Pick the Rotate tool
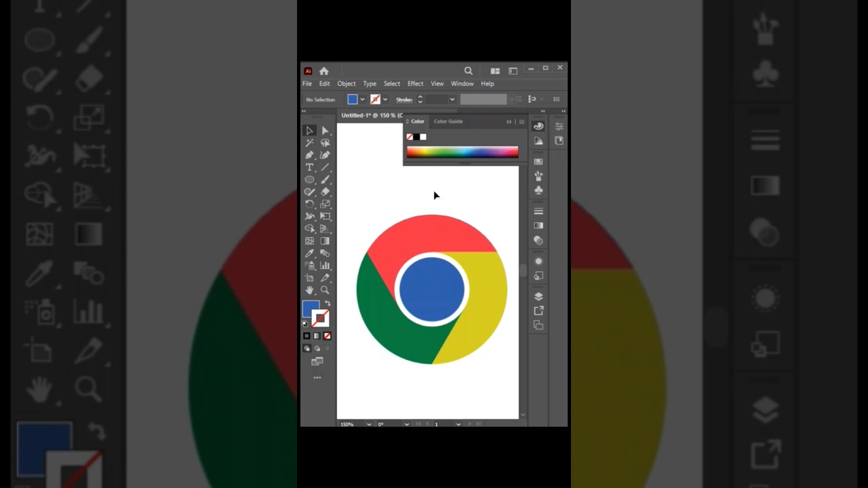This screenshot has width=868, height=488. (x=309, y=204)
